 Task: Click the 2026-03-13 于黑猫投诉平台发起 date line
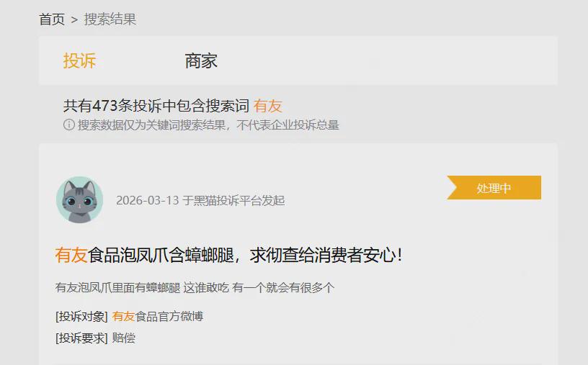click(200, 200)
